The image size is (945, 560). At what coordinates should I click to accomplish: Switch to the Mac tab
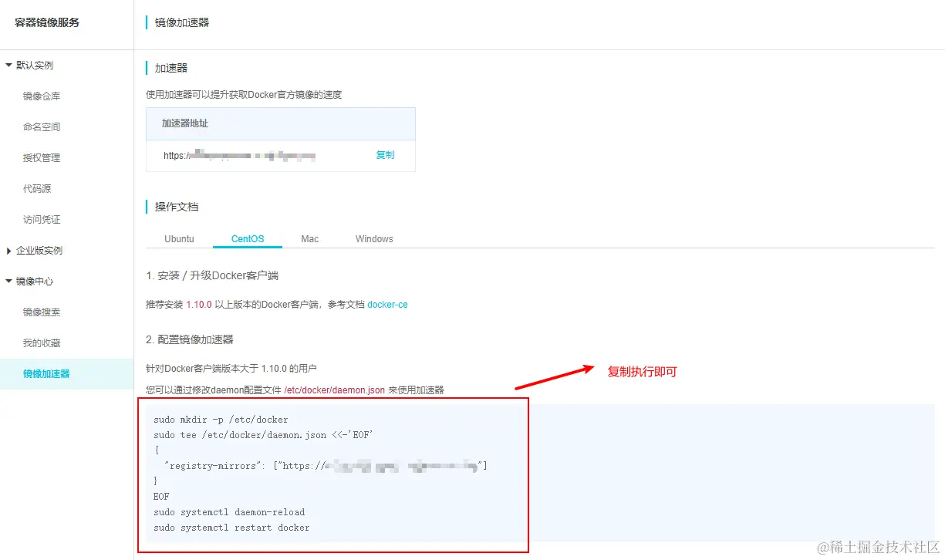pos(310,239)
